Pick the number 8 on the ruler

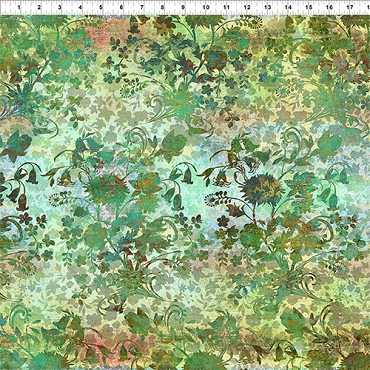tap(163, 7)
